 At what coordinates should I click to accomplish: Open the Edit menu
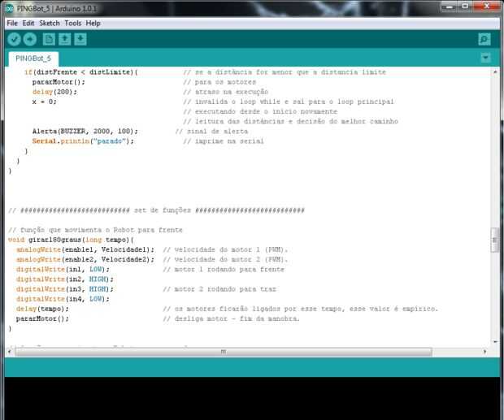(x=28, y=23)
